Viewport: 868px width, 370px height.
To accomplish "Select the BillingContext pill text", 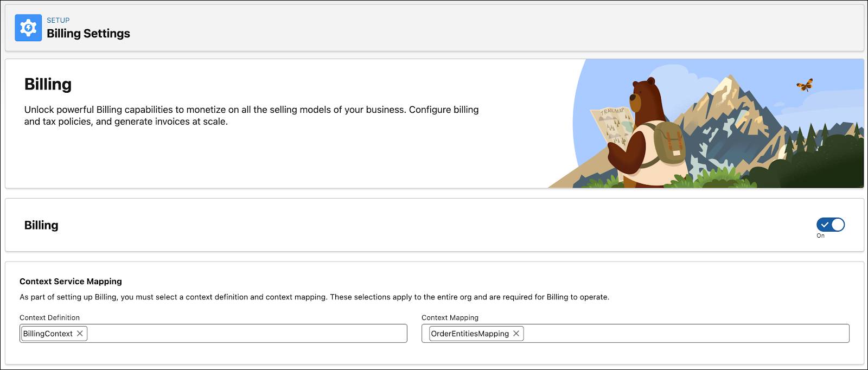I will pyautogui.click(x=48, y=334).
